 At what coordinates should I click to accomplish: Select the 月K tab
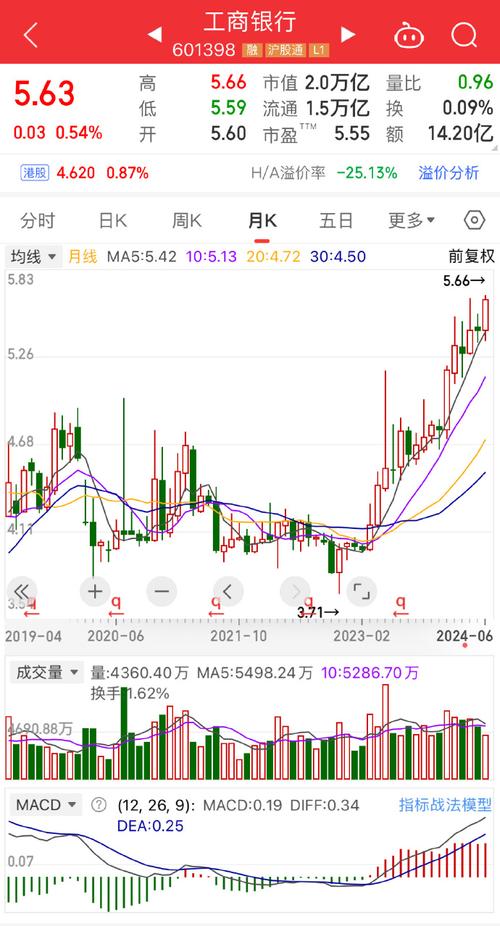click(262, 221)
